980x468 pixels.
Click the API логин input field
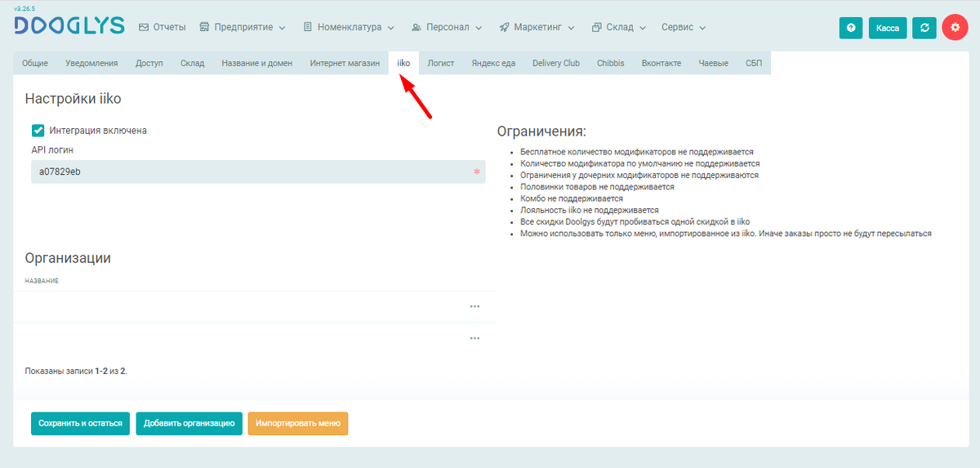point(258,172)
